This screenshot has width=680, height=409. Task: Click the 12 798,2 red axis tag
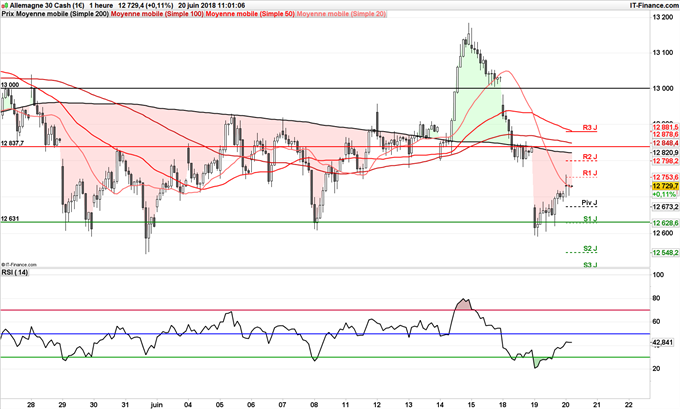click(x=666, y=161)
